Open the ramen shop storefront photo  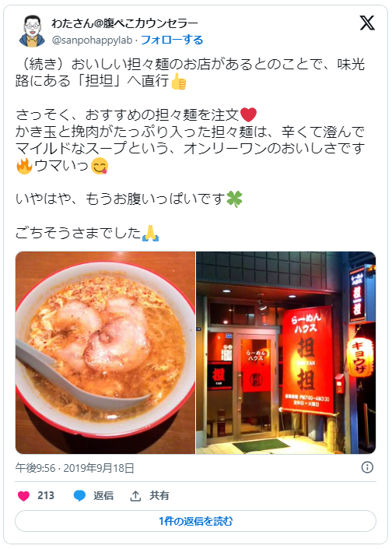pos(285,353)
